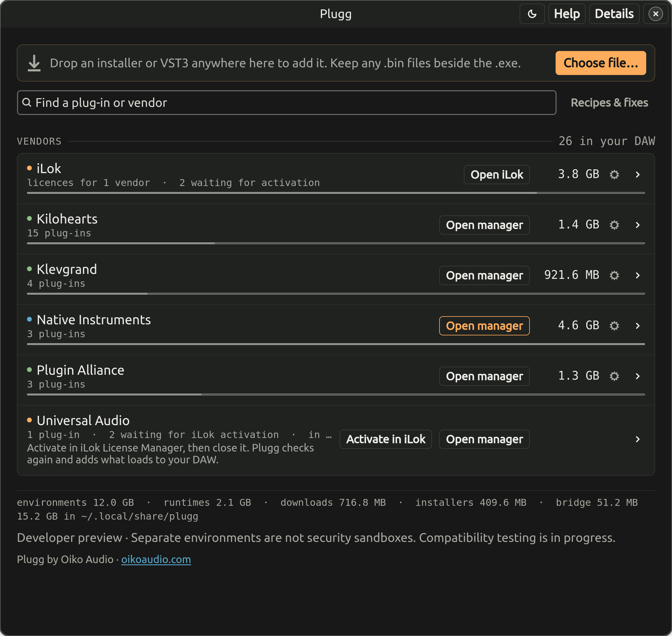672x636 pixels.
Task: Open the Help button
Action: [x=567, y=14]
